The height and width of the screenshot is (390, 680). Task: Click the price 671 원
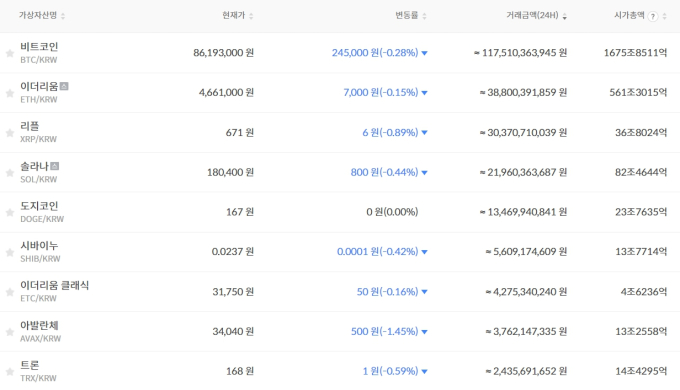[x=240, y=133]
